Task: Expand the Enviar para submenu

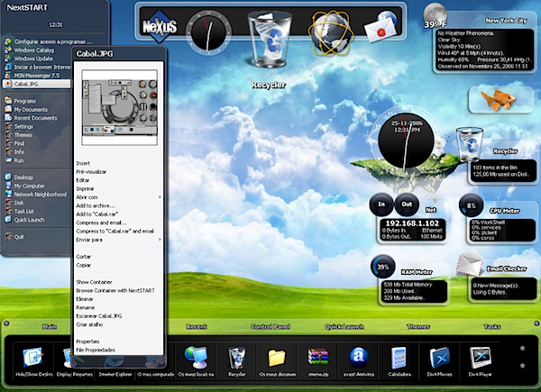Action: point(119,240)
